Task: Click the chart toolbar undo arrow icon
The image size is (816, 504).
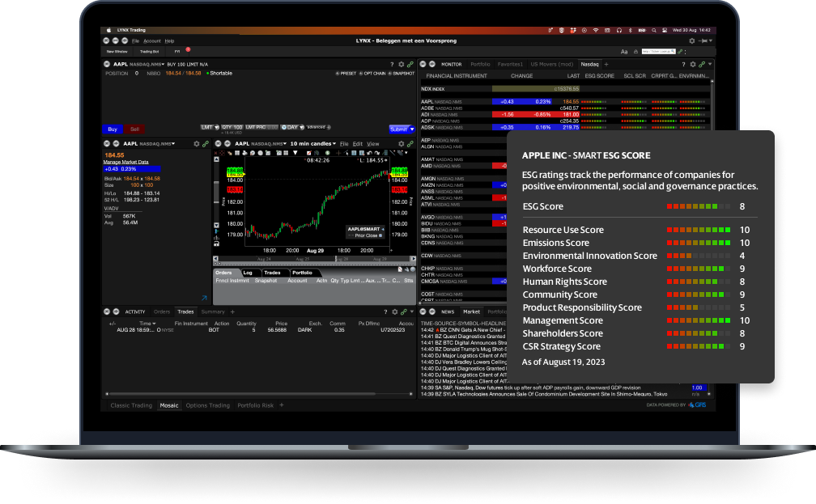Action: pos(369,153)
